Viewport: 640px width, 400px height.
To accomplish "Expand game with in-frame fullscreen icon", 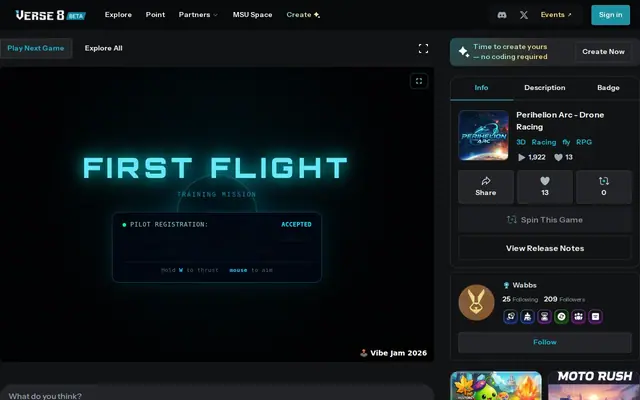I will pyautogui.click(x=419, y=81).
